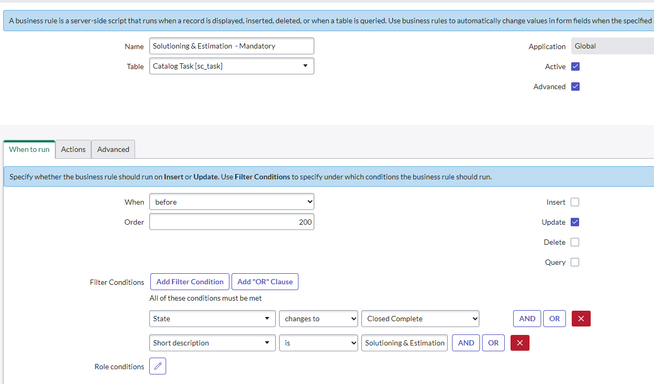Check the Delete checkbox
Screen dimensions: 654x384
tap(575, 242)
